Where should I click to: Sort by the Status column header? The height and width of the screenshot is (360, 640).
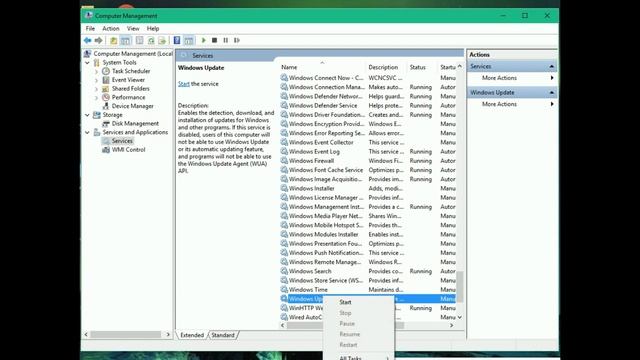coord(418,67)
